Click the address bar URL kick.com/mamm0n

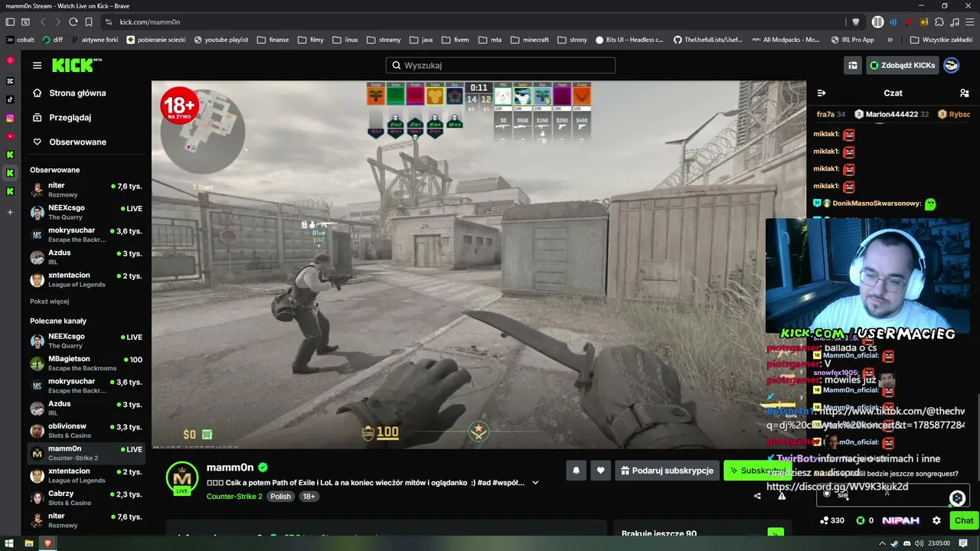coord(150,22)
